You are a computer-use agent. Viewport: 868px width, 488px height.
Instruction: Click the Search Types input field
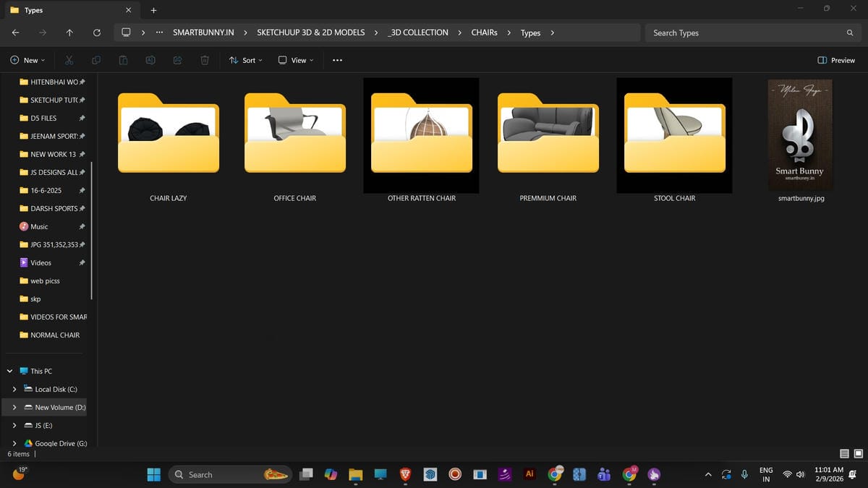coord(745,33)
